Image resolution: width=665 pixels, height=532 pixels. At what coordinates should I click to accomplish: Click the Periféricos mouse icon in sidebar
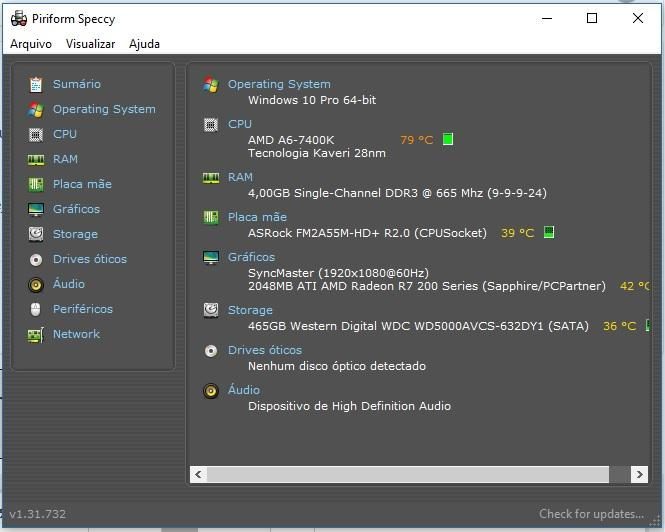[x=36, y=309]
